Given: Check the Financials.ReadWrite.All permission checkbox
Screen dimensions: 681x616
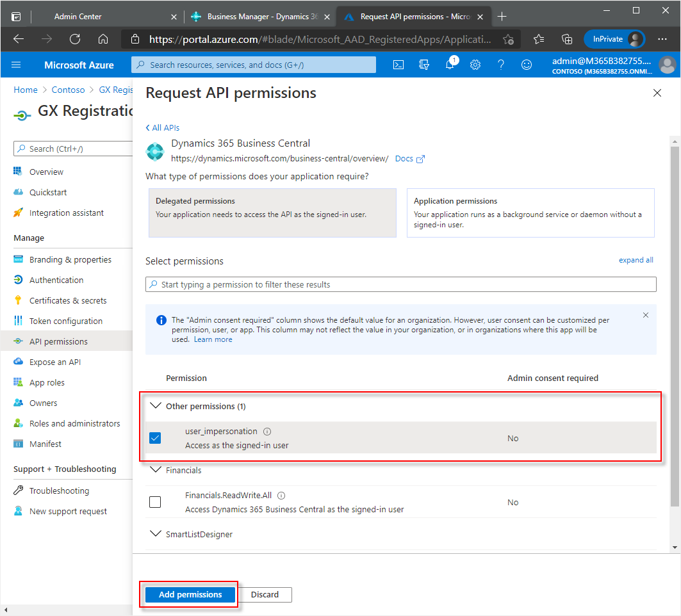Looking at the screenshot, I should (x=155, y=502).
